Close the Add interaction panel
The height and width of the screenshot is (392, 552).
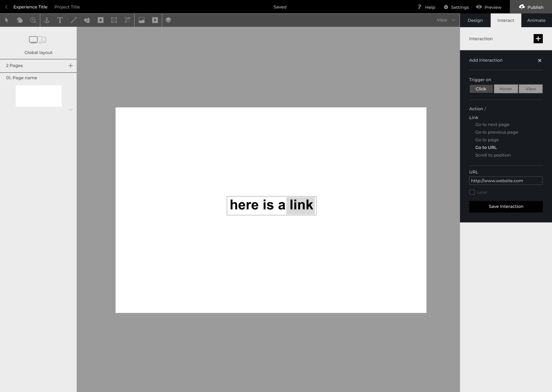pos(539,60)
